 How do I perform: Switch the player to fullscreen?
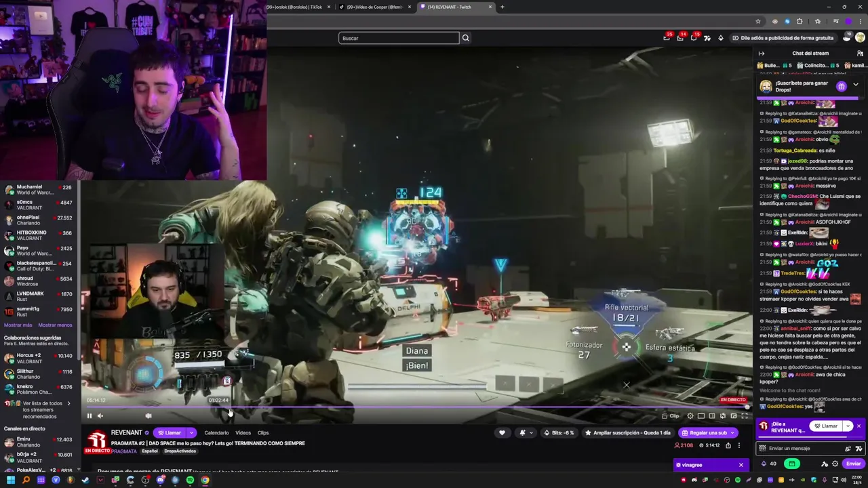(x=745, y=415)
